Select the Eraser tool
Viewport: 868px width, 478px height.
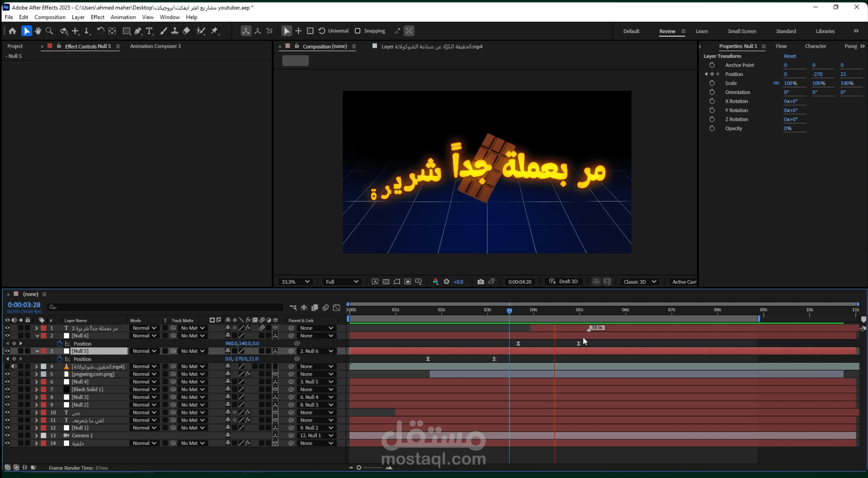click(186, 31)
